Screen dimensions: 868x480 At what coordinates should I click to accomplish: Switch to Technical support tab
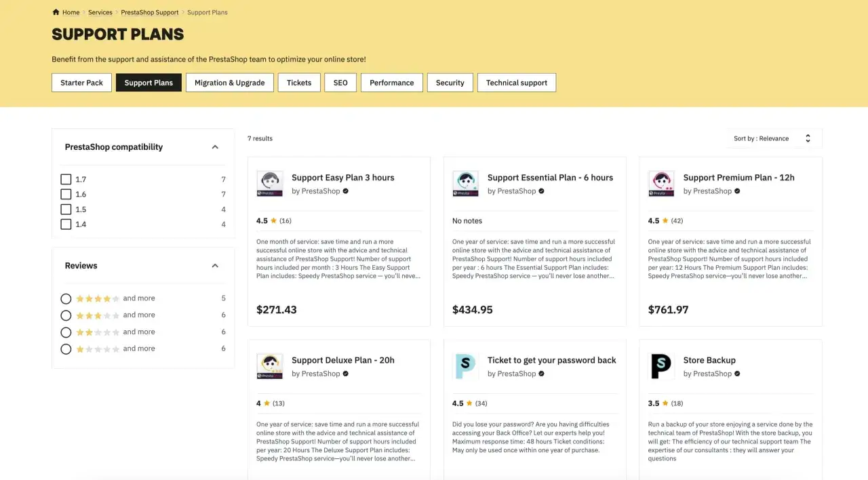[517, 83]
